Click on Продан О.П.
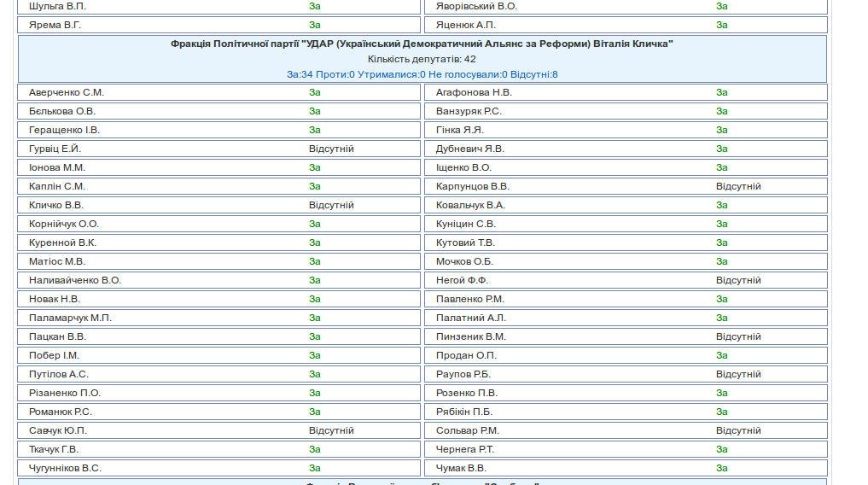Viewport: 868px width, 485px height. 466,356
